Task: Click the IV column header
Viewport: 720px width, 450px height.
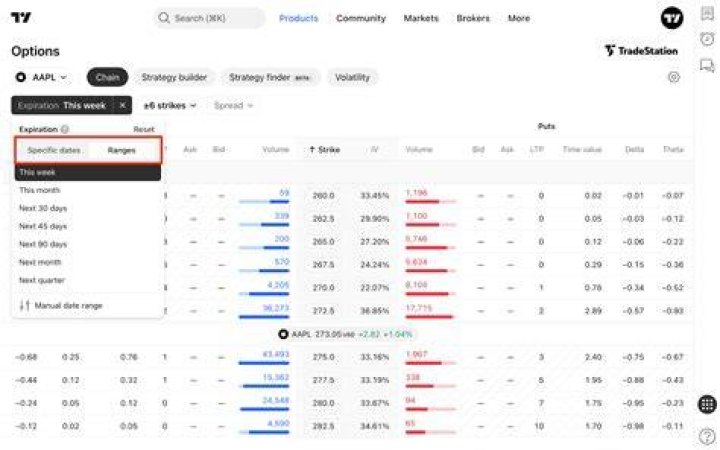Action: click(374, 149)
